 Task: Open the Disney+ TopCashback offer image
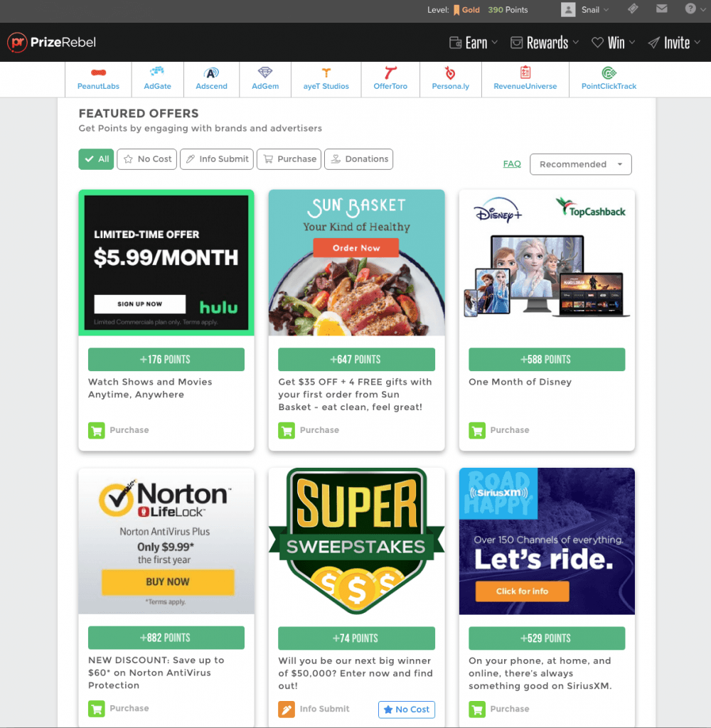point(547,262)
